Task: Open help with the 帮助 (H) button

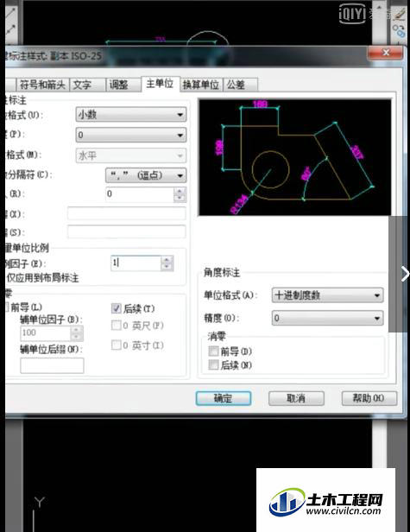Action: (369, 398)
